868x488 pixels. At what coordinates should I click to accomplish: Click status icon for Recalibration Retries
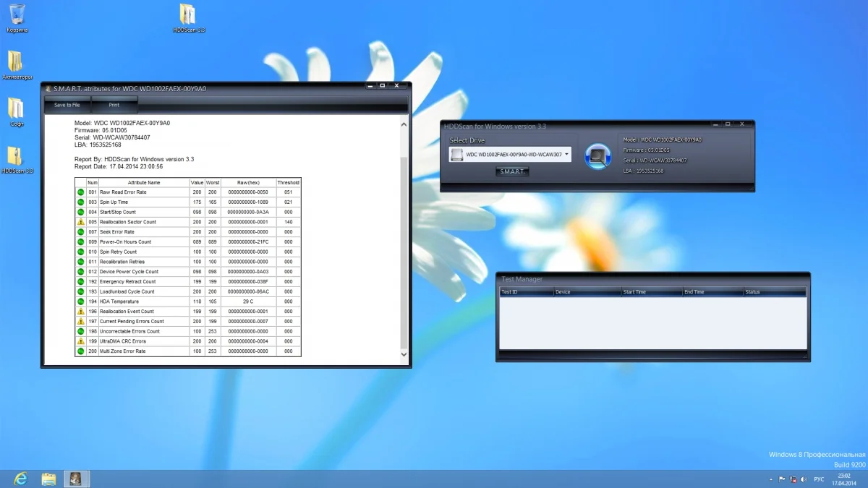81,262
